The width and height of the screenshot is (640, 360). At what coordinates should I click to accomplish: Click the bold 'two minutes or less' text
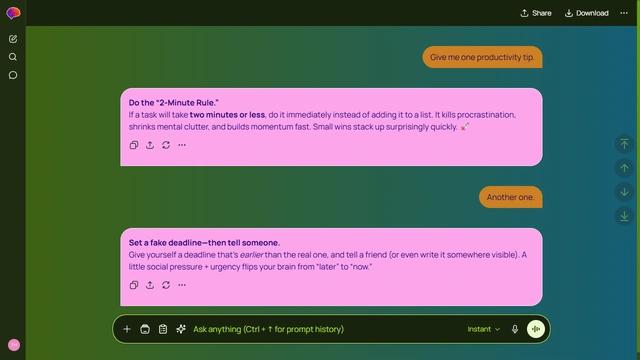pyautogui.click(x=227, y=115)
